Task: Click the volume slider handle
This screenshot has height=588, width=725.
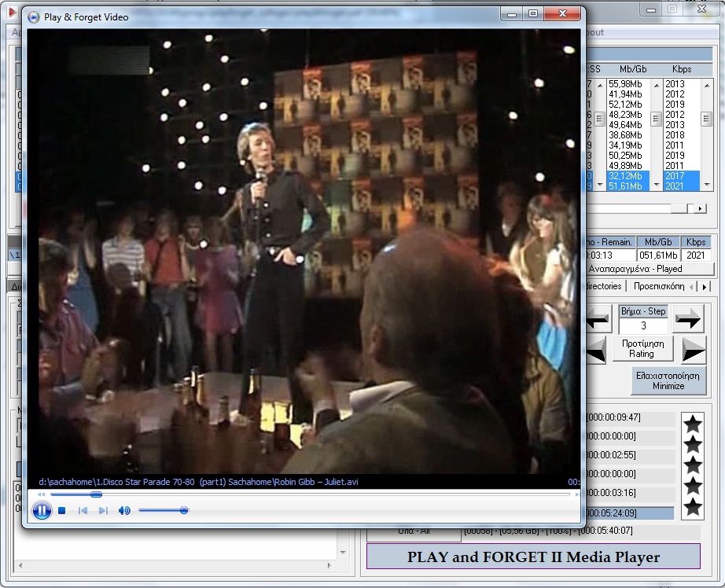Action: coord(184,510)
